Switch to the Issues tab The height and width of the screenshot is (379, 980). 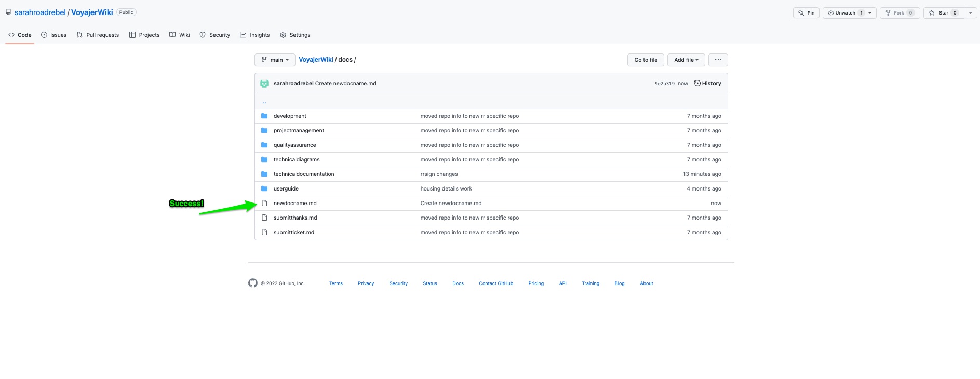click(54, 35)
